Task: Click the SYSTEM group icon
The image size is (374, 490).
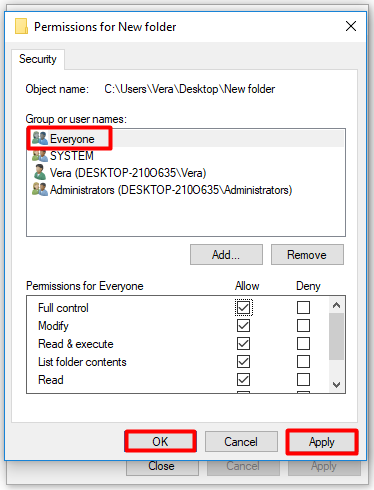Action: click(40, 155)
